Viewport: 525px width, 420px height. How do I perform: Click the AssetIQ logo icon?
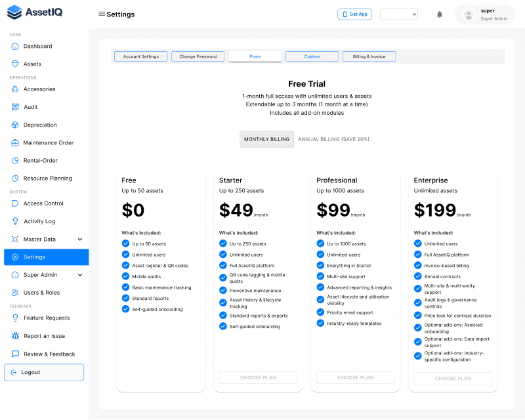[14, 12]
